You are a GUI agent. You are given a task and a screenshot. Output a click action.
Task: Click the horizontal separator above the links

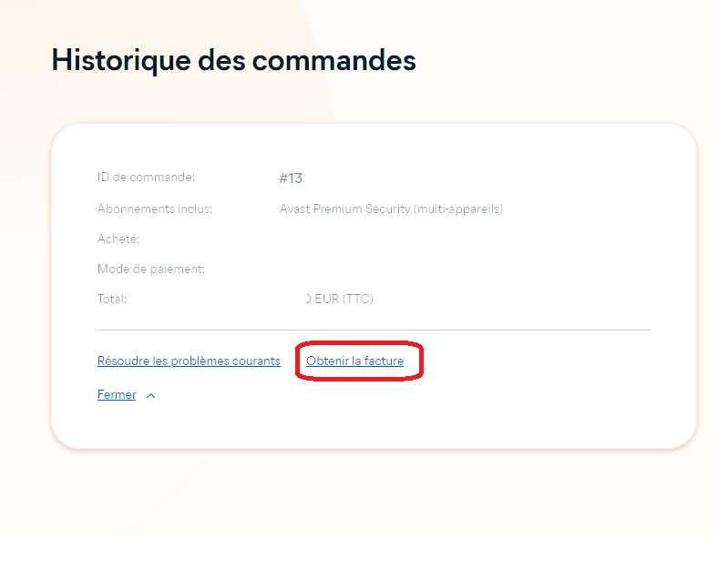pyautogui.click(x=374, y=330)
